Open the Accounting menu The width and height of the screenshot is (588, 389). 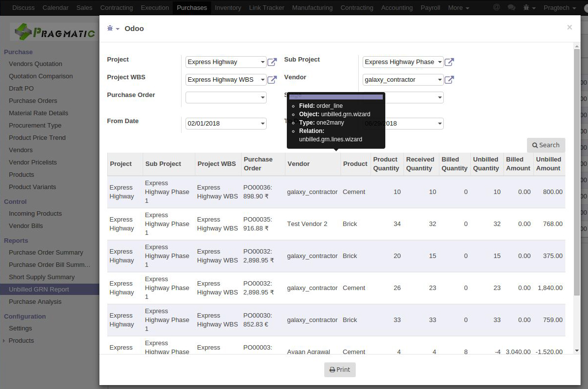397,7
